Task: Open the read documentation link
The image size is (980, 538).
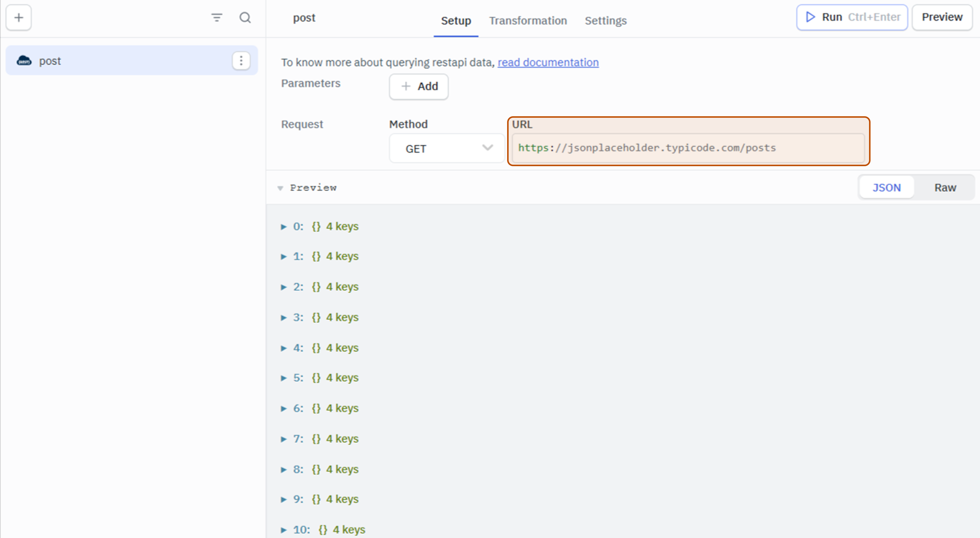Action: coord(548,62)
